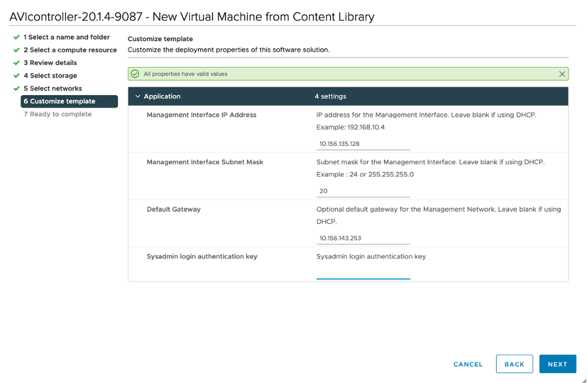Go to step 1 Select a name and folder
The width and height of the screenshot is (588, 383).
66,37
